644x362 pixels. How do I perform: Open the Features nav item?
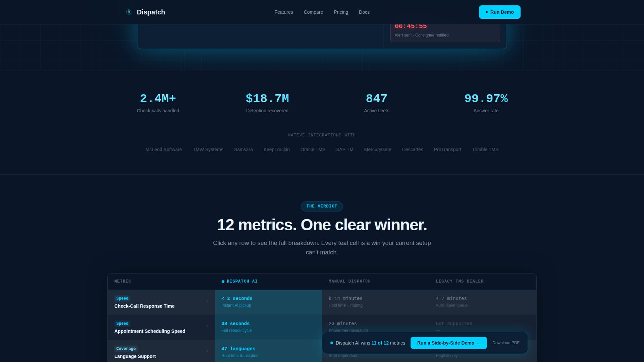tap(284, 12)
